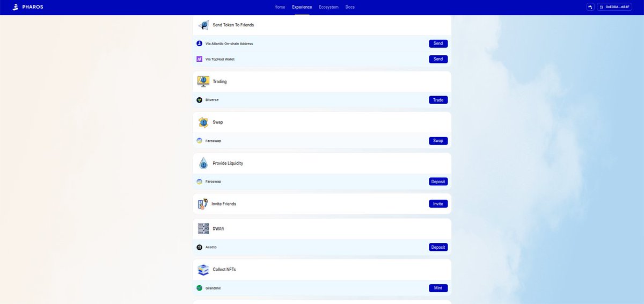Image resolution: width=644 pixels, height=304 pixels.
Task: Click the Invite button
Action: pos(438,204)
